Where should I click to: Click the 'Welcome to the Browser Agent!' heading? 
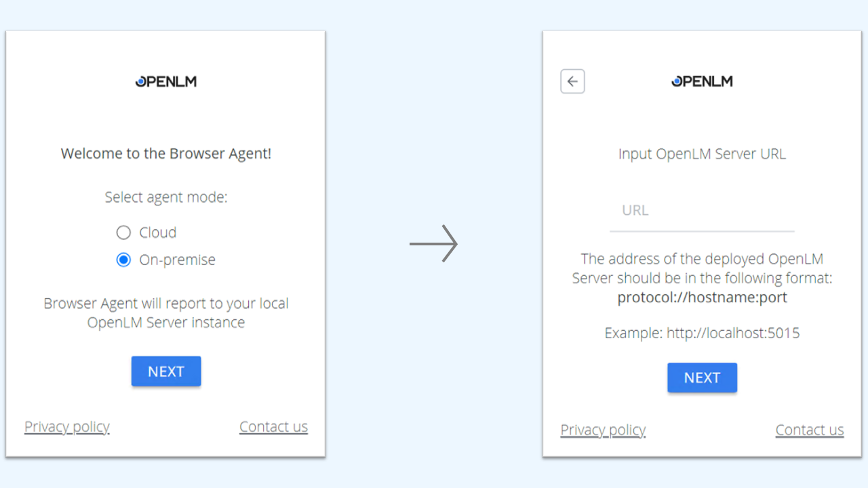(x=166, y=153)
